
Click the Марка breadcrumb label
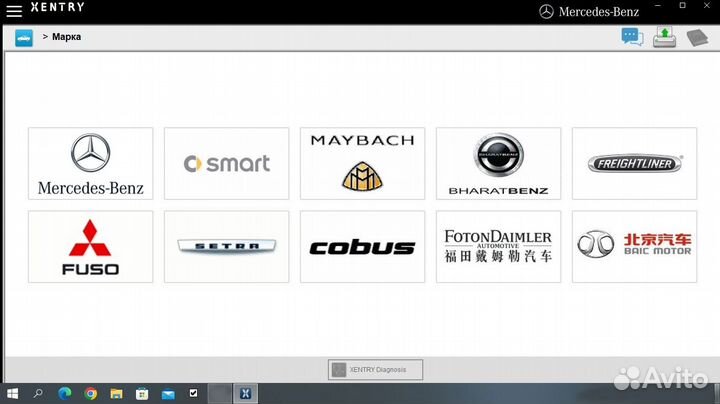click(67, 37)
